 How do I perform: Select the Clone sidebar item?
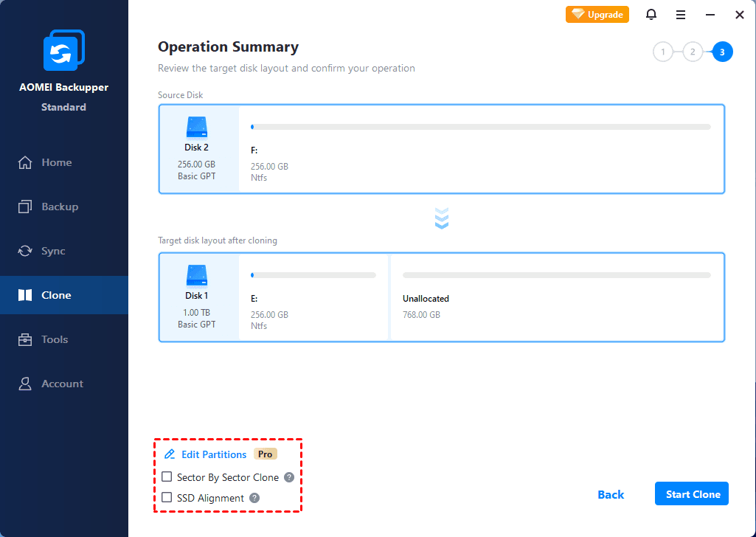point(64,295)
